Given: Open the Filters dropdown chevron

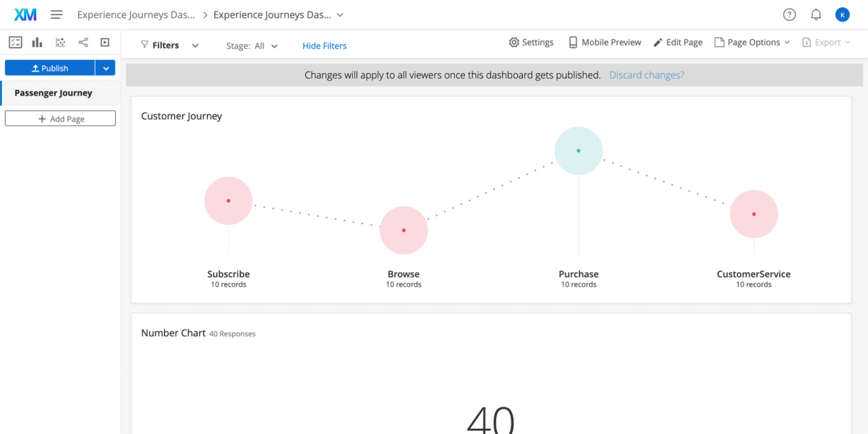Looking at the screenshot, I should point(195,45).
